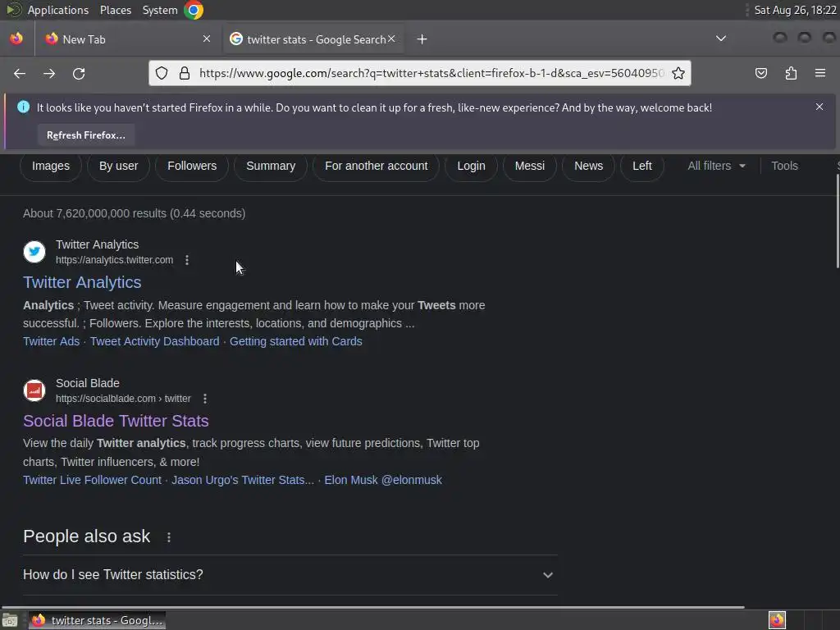The image size is (840, 630).
Task: Open the Applications menu
Action: (58, 10)
